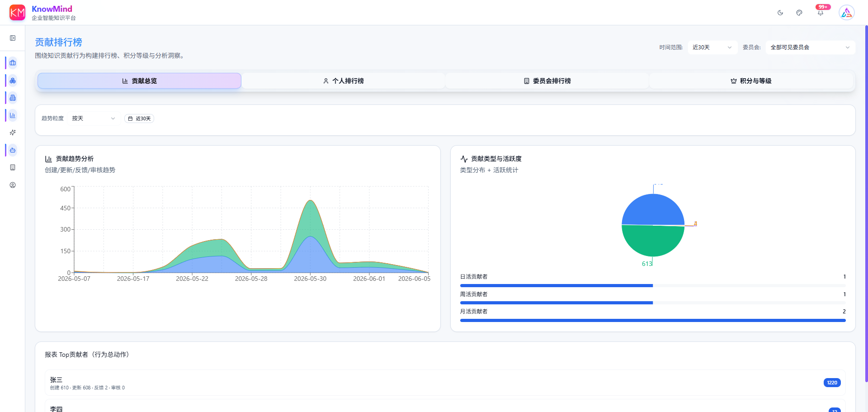Expand the 时间范围 近30天 dropdown

pyautogui.click(x=712, y=47)
